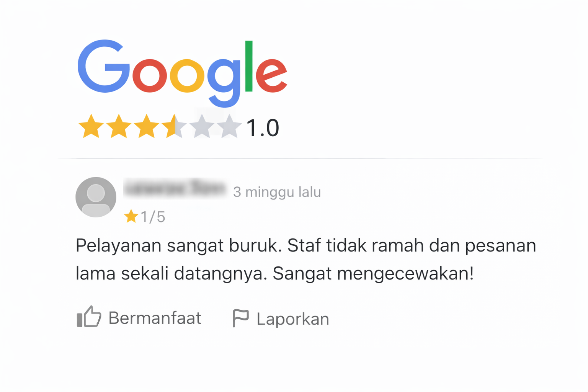This screenshot has width=588, height=392.
Task: Click the 1.0 overall rating number
Action: pos(263,128)
